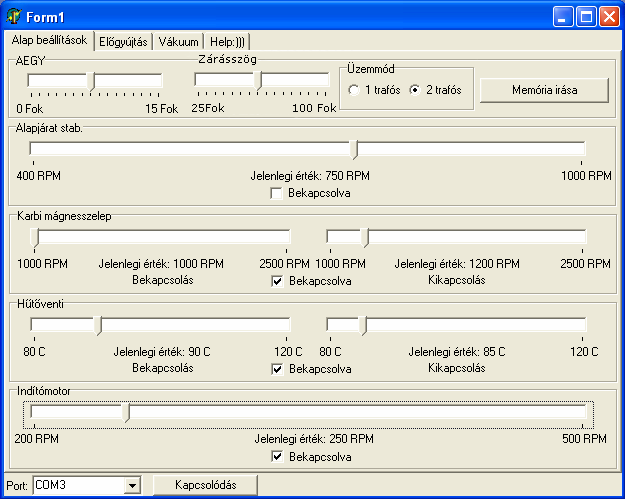Minimize the Form1 window
The width and height of the screenshot is (625, 499).
[x=563, y=17]
